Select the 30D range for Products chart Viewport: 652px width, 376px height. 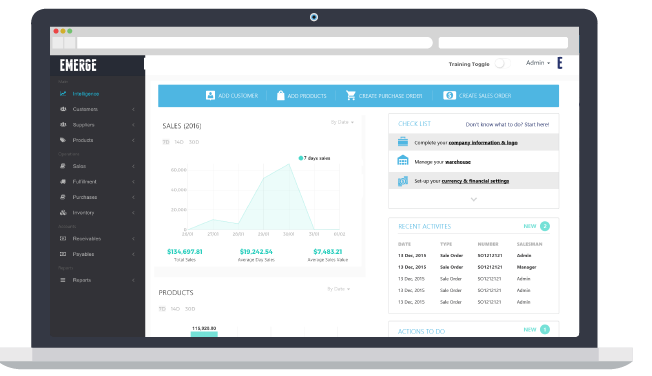[190, 309]
